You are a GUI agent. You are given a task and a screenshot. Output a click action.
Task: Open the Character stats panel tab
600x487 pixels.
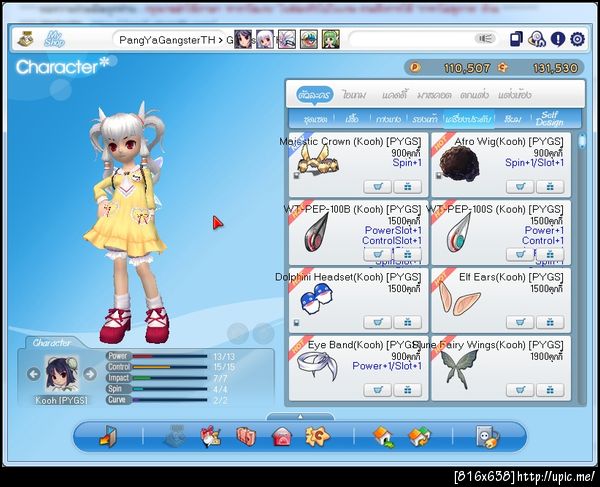[x=52, y=342]
